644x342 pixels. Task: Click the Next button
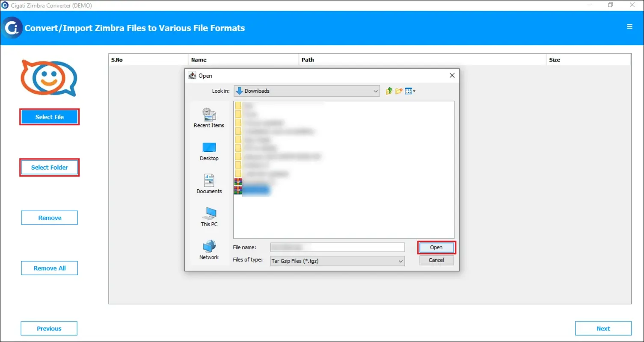pyautogui.click(x=603, y=328)
